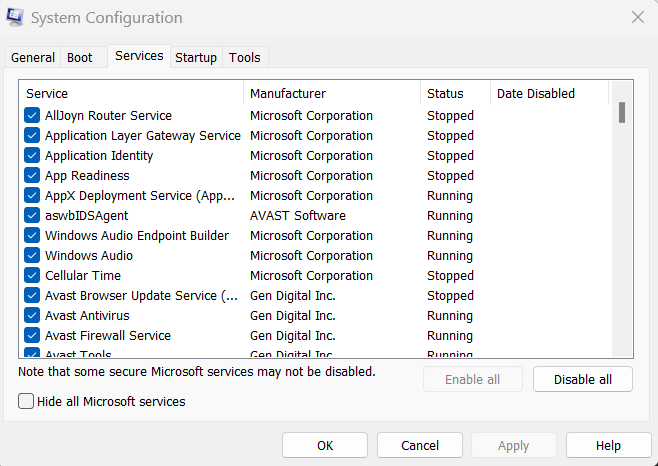The width and height of the screenshot is (658, 466).
Task: Uncheck the Cellular Time service checkbox
Action: tap(32, 276)
